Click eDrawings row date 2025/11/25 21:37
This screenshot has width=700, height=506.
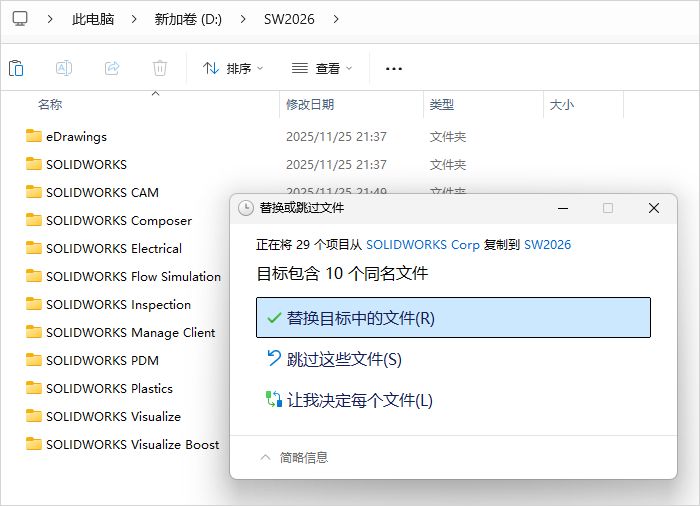(336, 136)
